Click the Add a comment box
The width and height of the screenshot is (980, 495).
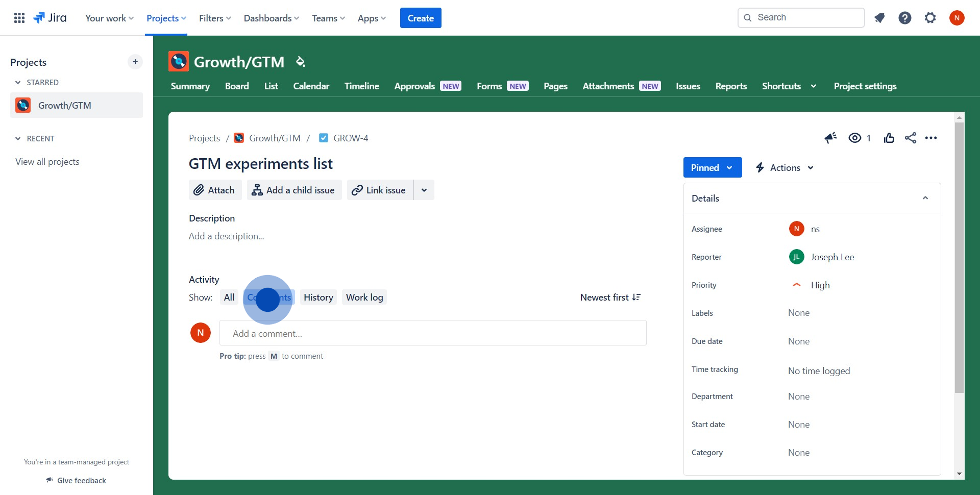[433, 333]
